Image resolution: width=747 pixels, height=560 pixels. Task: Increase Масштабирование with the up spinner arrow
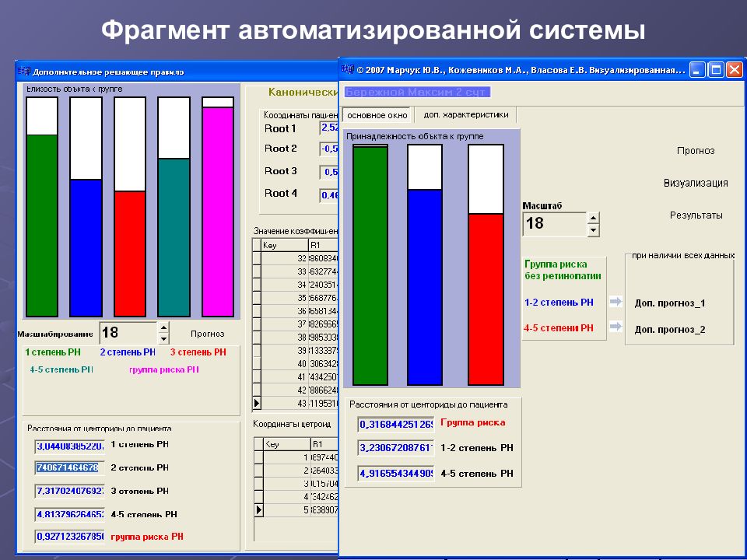(163, 327)
